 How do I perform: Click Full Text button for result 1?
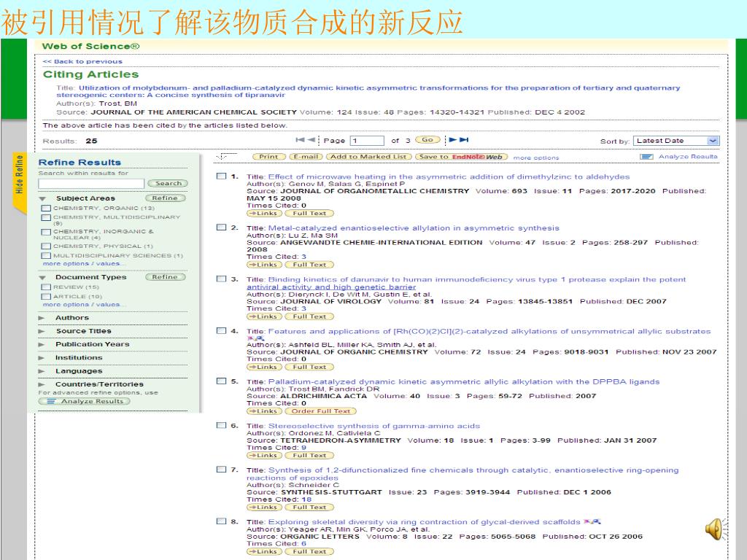point(309,214)
